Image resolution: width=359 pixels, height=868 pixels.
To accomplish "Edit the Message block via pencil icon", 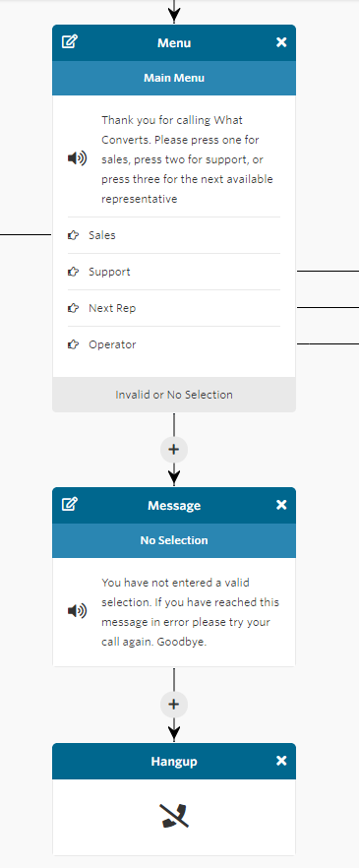I will click(70, 504).
